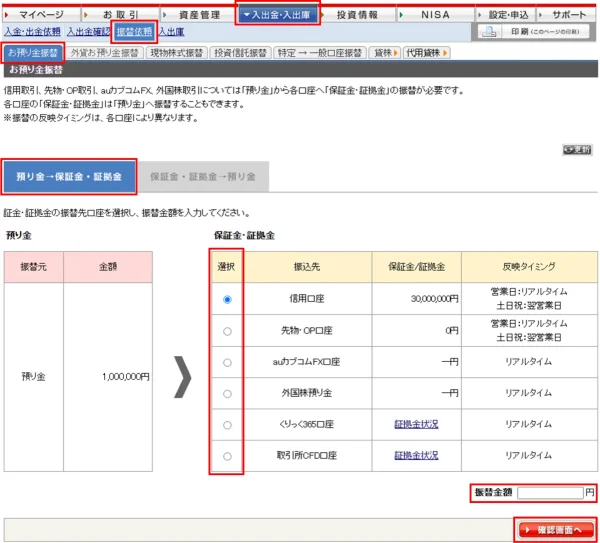Image resolution: width=600 pixels, height=543 pixels.
Task: Open the NISA menu
Action: point(435,15)
